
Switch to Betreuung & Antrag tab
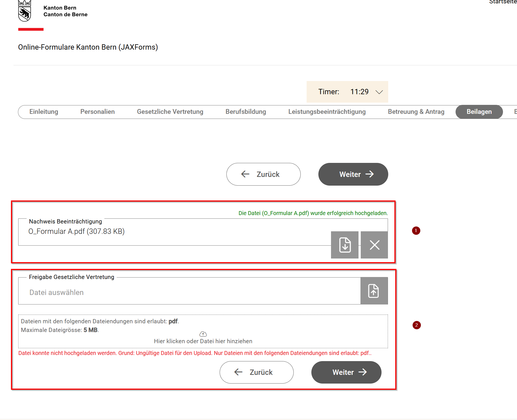(416, 112)
